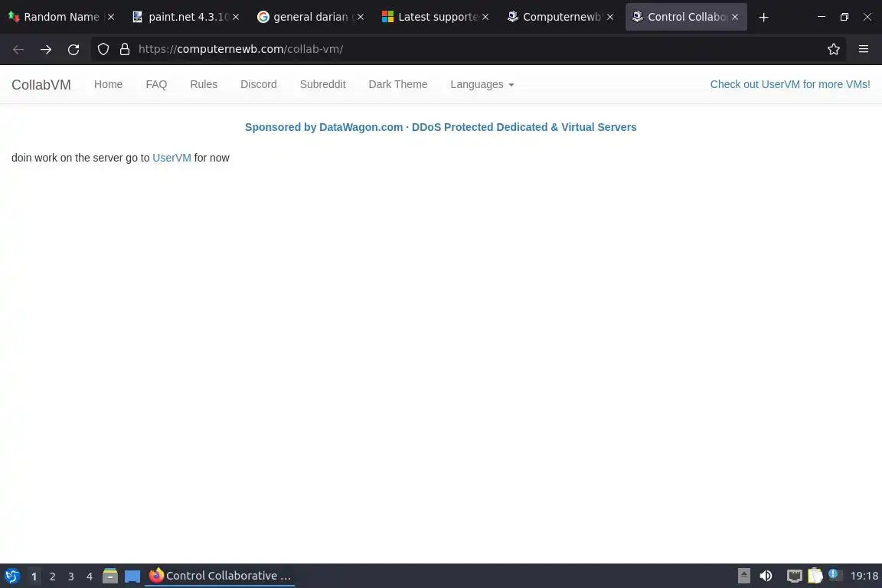Click the CollabVM brand link

tap(41, 85)
